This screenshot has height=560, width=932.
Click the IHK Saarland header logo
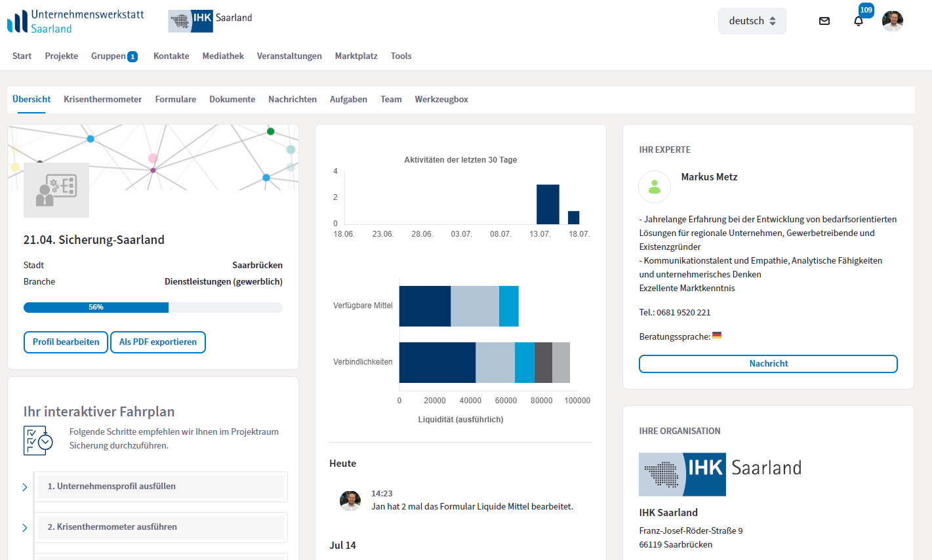pyautogui.click(x=210, y=21)
